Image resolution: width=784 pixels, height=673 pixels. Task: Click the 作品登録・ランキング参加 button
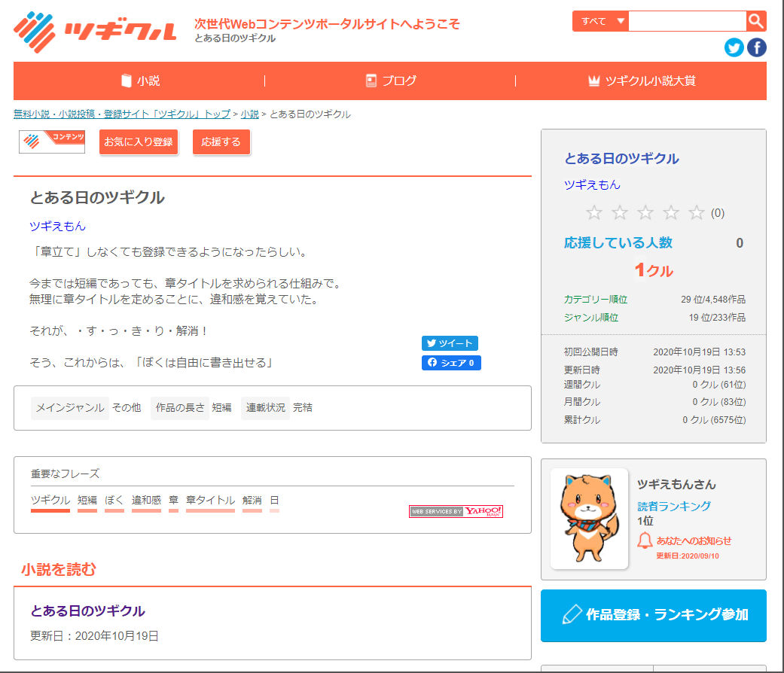(x=653, y=614)
